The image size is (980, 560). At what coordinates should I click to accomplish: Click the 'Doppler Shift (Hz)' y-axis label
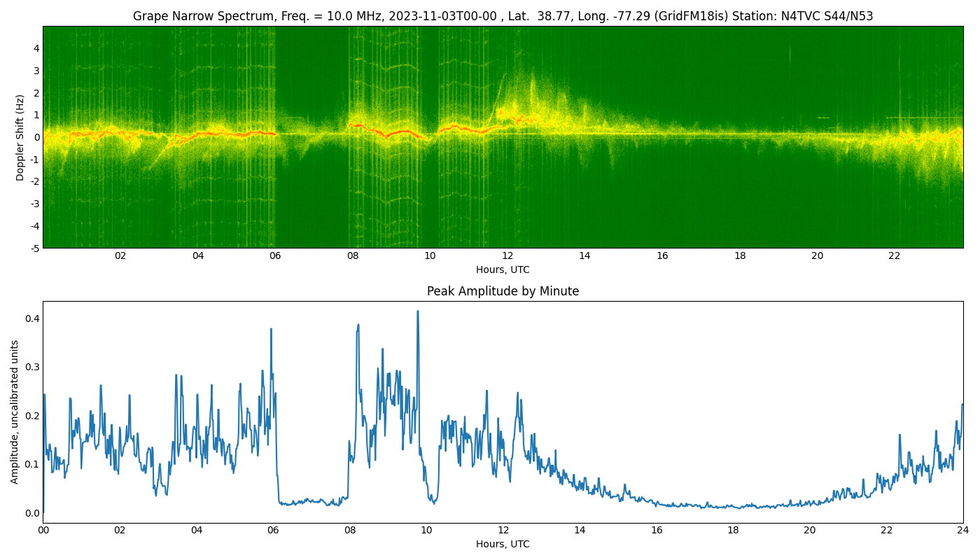(x=20, y=137)
